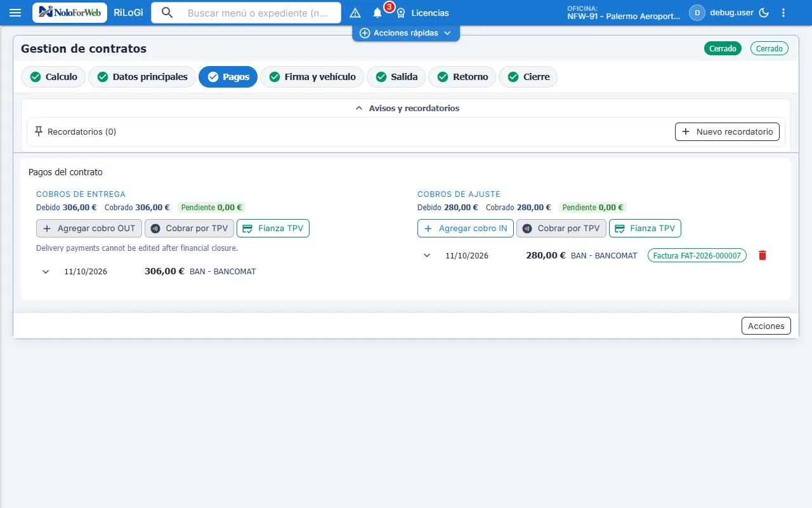Open the vertical dots options menu

[783, 13]
